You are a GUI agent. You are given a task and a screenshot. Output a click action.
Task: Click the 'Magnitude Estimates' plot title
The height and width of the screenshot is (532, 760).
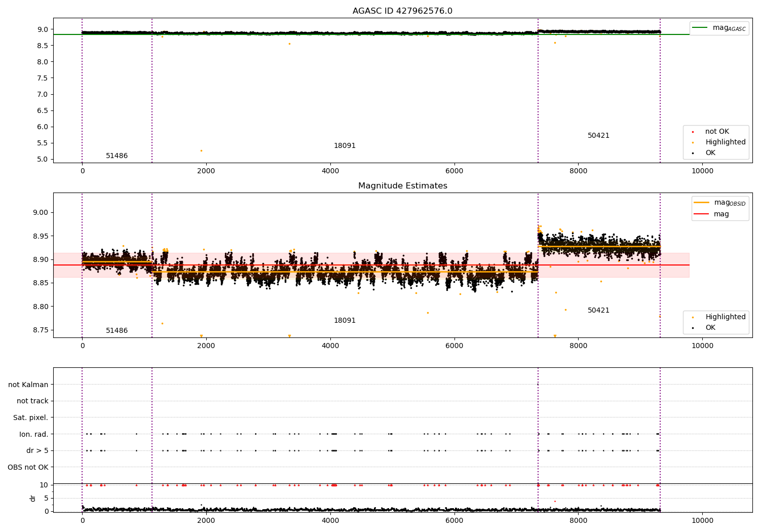[402, 186]
